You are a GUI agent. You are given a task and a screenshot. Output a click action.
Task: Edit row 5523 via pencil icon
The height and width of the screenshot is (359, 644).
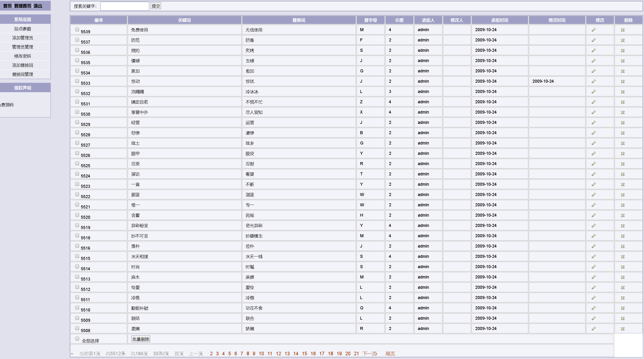pos(594,184)
